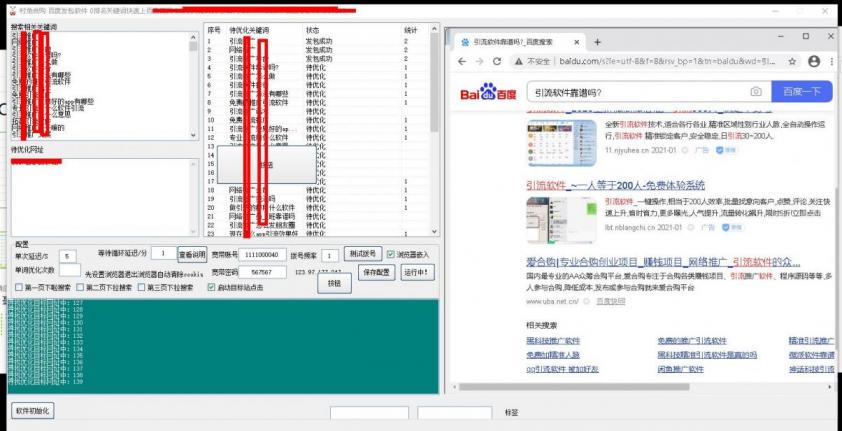842x431 pixels.
Task: Click the browser horizontal scrollbar thumb
Action: (574, 387)
